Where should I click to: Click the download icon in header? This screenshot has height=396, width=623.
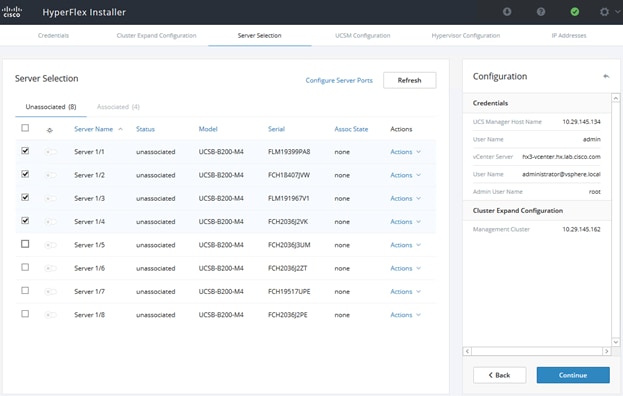point(507,12)
